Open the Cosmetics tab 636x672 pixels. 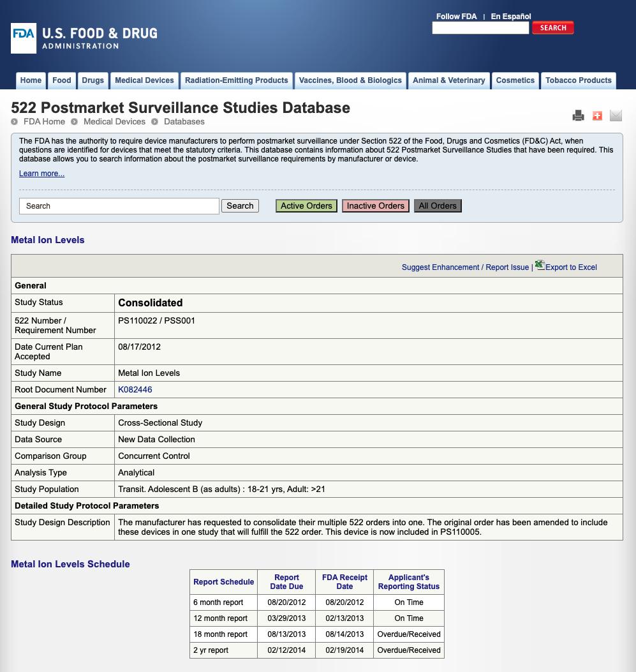pos(515,80)
